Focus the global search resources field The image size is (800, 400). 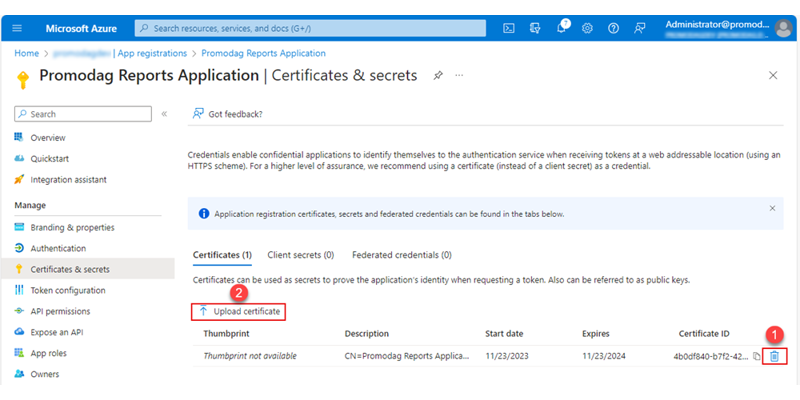310,29
